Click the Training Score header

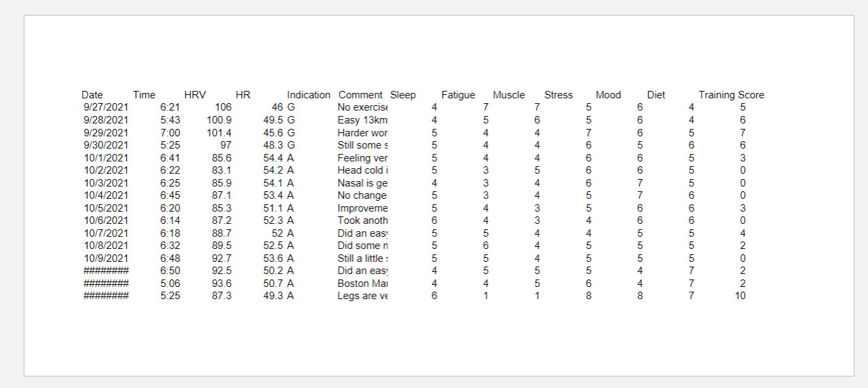731,95
